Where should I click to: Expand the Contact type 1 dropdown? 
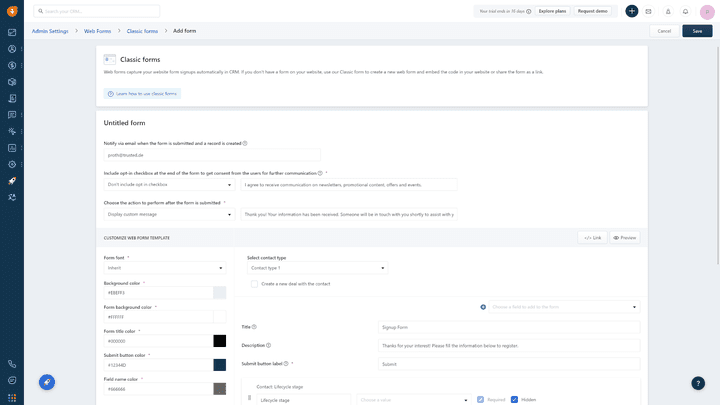pos(317,268)
